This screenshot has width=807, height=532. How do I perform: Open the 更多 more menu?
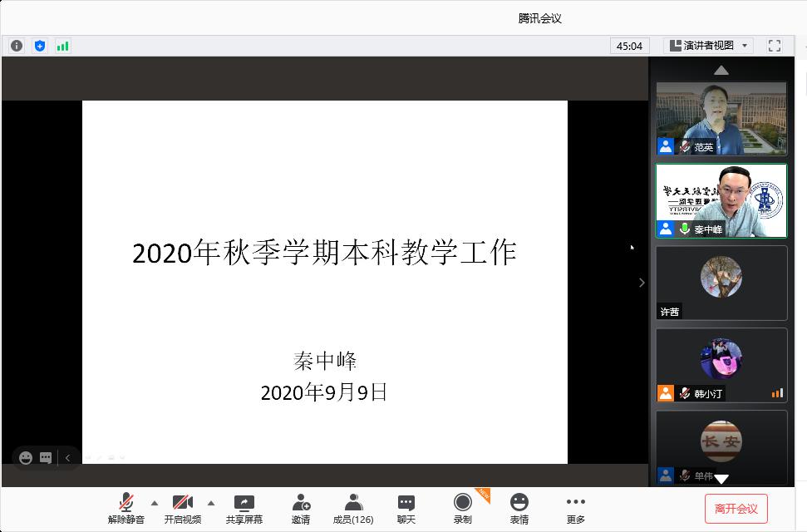click(x=575, y=509)
